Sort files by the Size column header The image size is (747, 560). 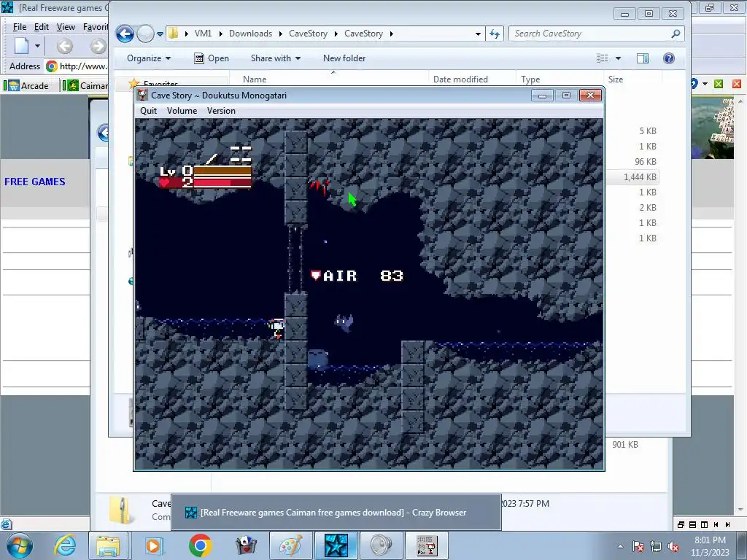(x=632, y=79)
